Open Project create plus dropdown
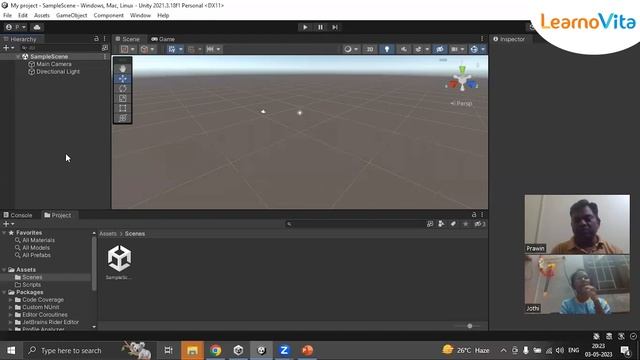The image size is (640, 360). pyautogui.click(x=9, y=224)
